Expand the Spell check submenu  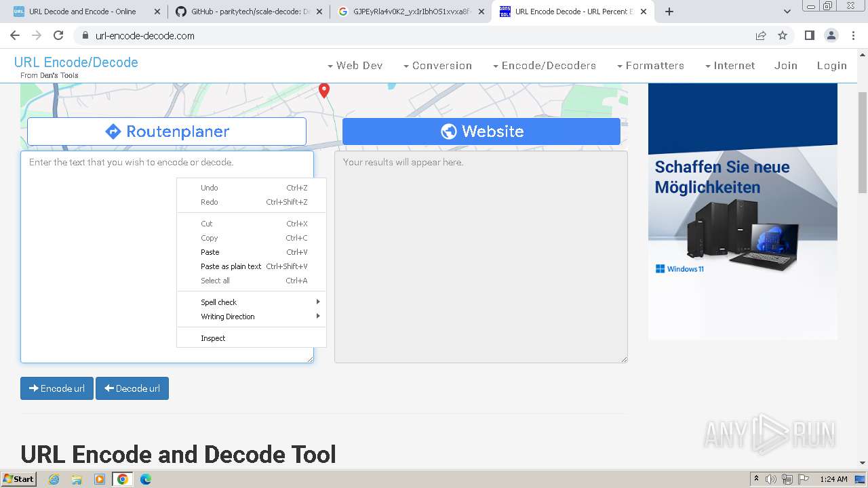pyautogui.click(x=252, y=302)
